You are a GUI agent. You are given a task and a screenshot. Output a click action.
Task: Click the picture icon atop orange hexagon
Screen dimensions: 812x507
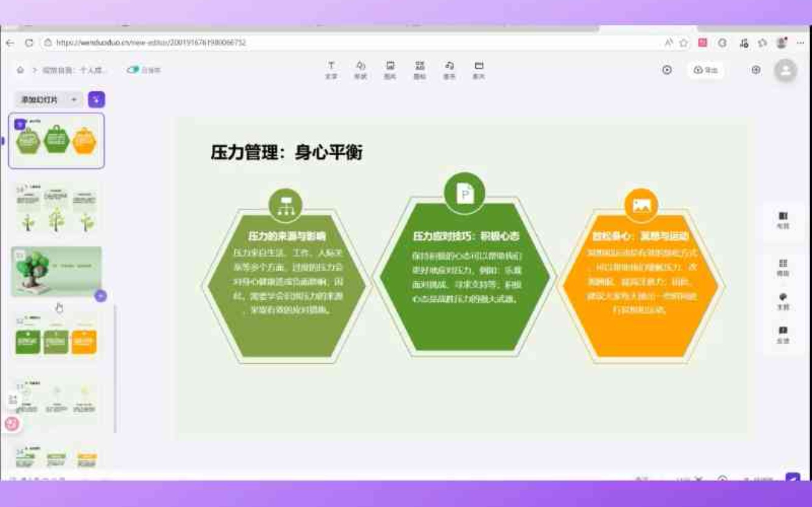(x=641, y=205)
